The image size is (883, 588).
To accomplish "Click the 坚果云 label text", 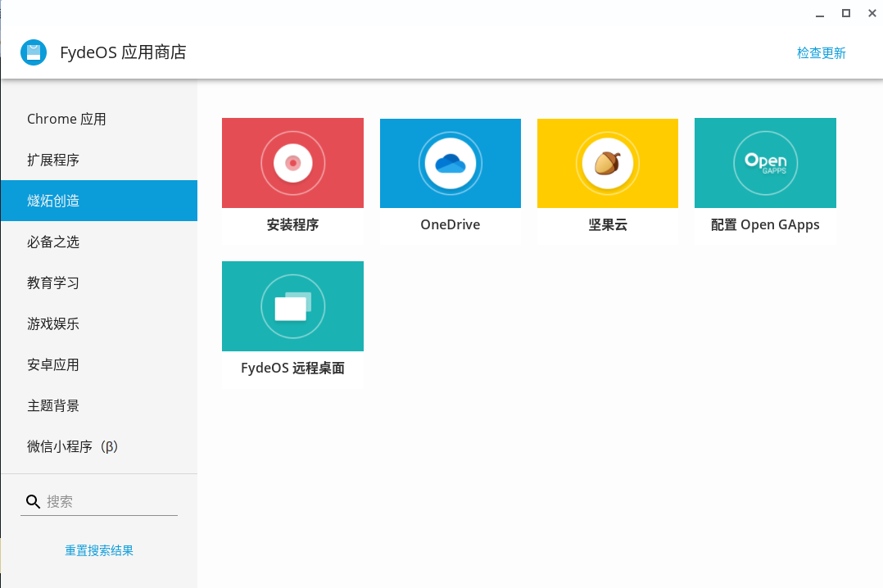I will pos(608,224).
